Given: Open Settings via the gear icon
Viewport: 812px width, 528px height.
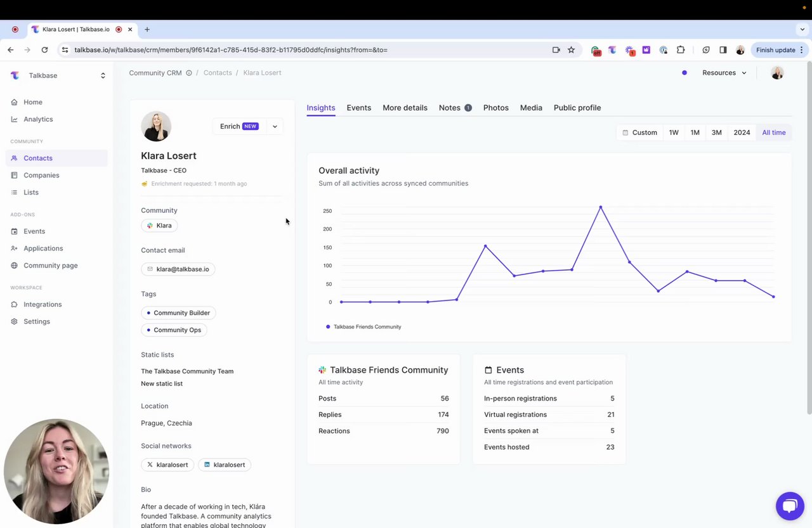Looking at the screenshot, I should (x=15, y=321).
